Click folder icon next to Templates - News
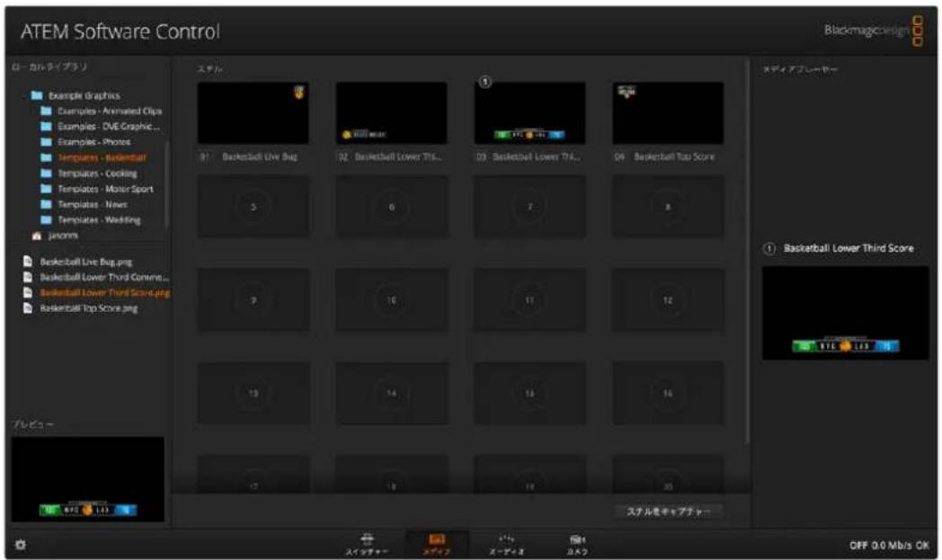 point(46,204)
